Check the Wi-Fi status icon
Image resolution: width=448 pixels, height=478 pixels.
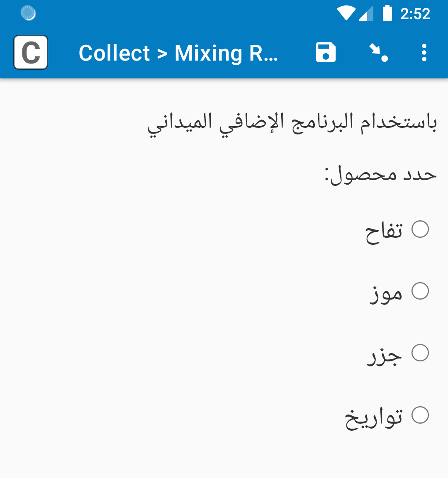coord(346,13)
